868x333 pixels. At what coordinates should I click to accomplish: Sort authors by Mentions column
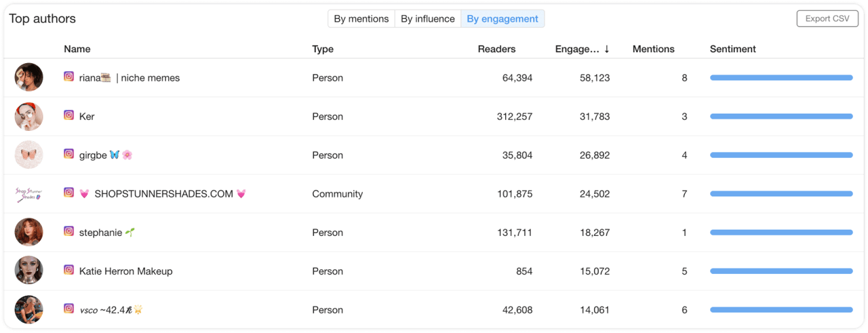[x=654, y=49]
